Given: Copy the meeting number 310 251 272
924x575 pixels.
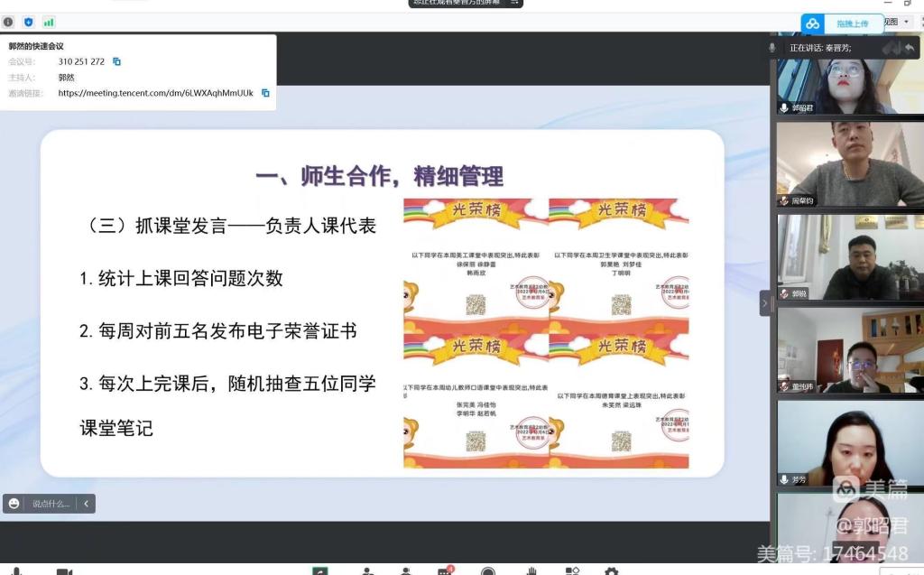Looking at the screenshot, I should click(x=116, y=61).
